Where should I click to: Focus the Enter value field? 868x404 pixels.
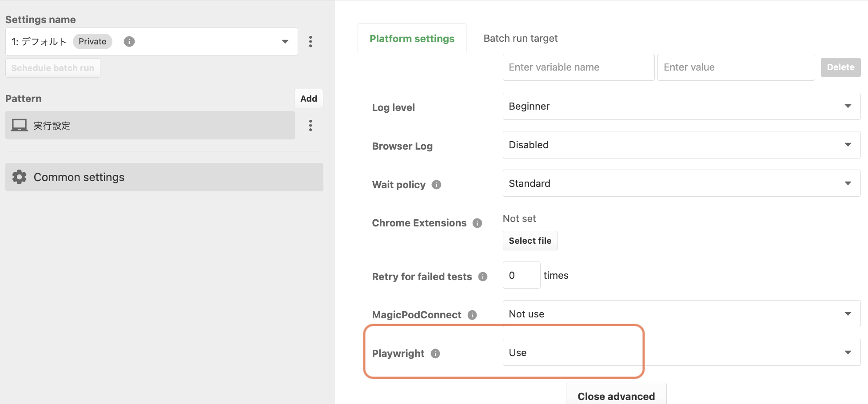pos(736,67)
